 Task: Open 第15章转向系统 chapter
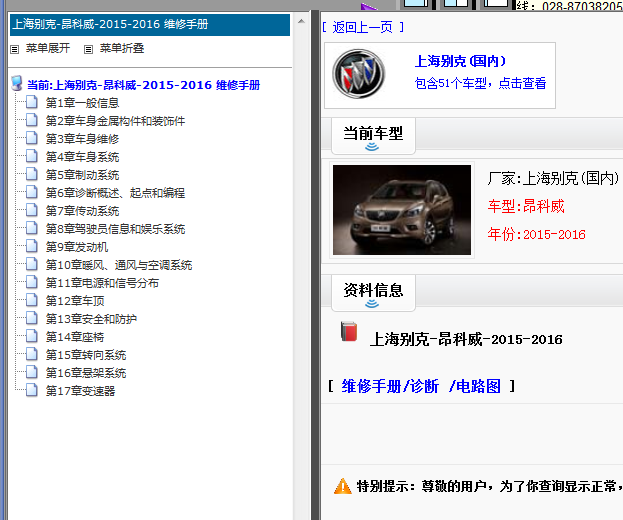pyautogui.click(x=86, y=355)
